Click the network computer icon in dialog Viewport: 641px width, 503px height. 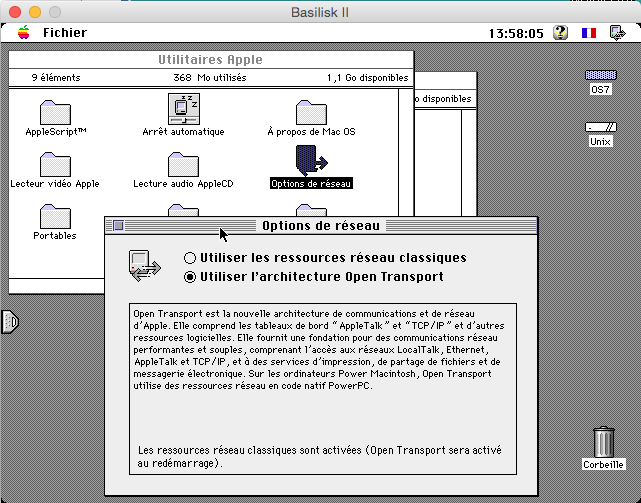click(x=145, y=266)
